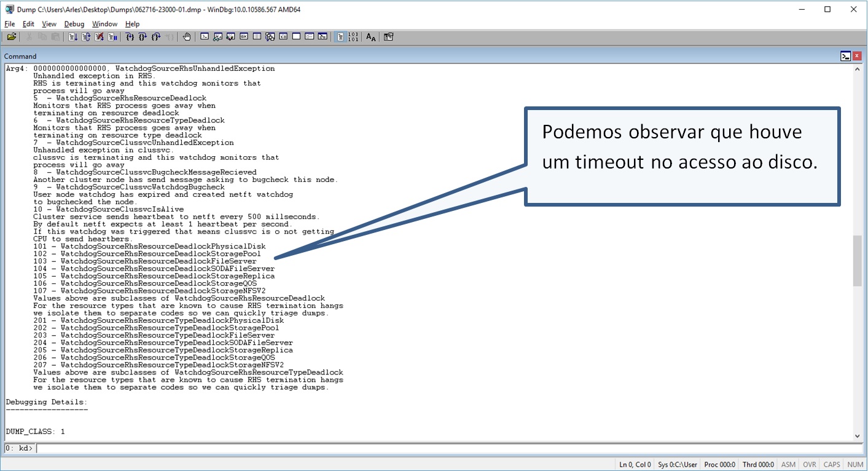The image size is (868, 471).
Task: Click the Command pane's prompt icon button
Action: tap(846, 56)
